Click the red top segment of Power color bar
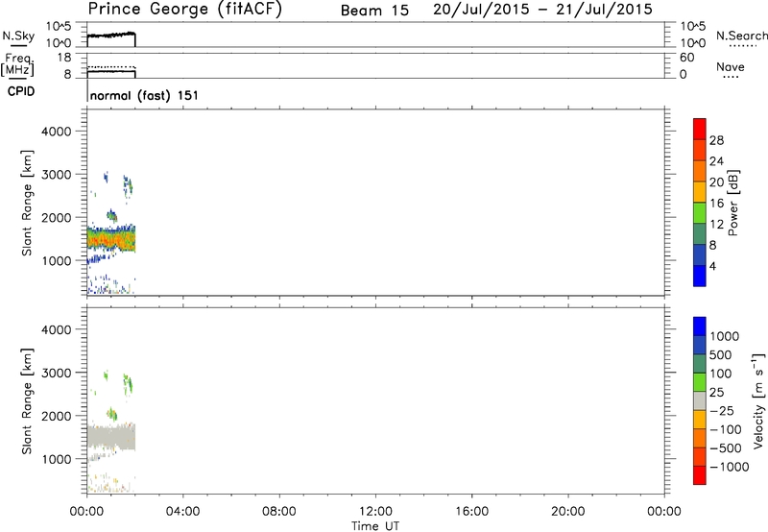 point(700,129)
